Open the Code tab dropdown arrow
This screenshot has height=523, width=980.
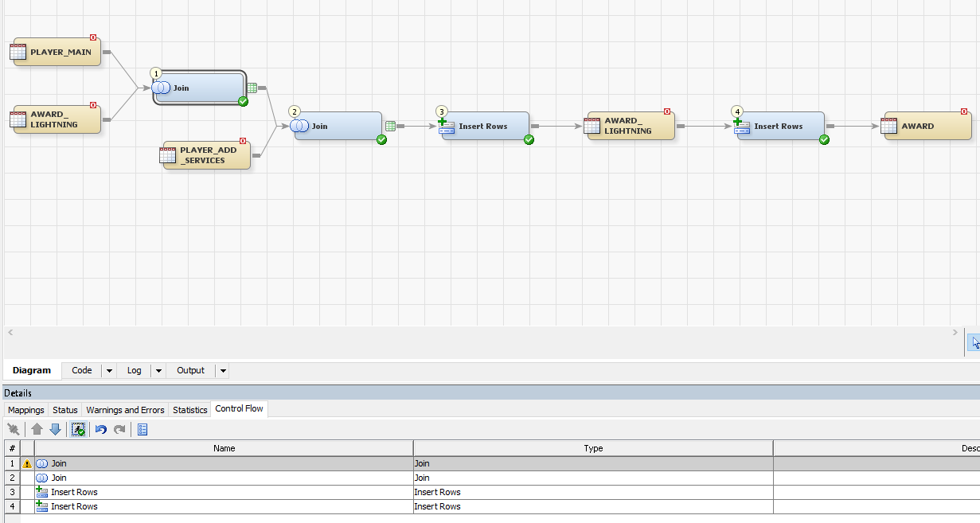tap(108, 370)
